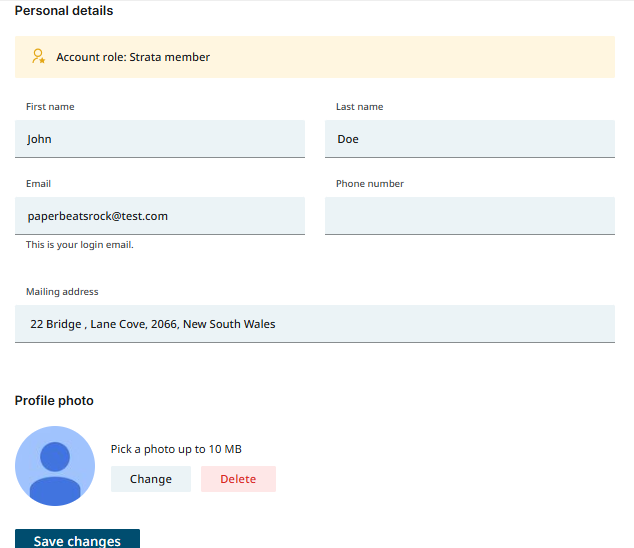This screenshot has width=634, height=548.
Task: Click the Delete photo button
Action: point(238,479)
